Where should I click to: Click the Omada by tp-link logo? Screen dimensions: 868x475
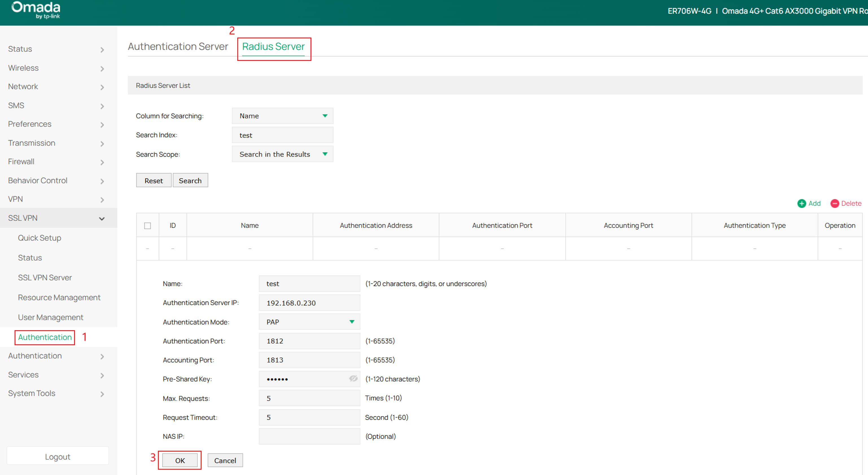click(36, 10)
